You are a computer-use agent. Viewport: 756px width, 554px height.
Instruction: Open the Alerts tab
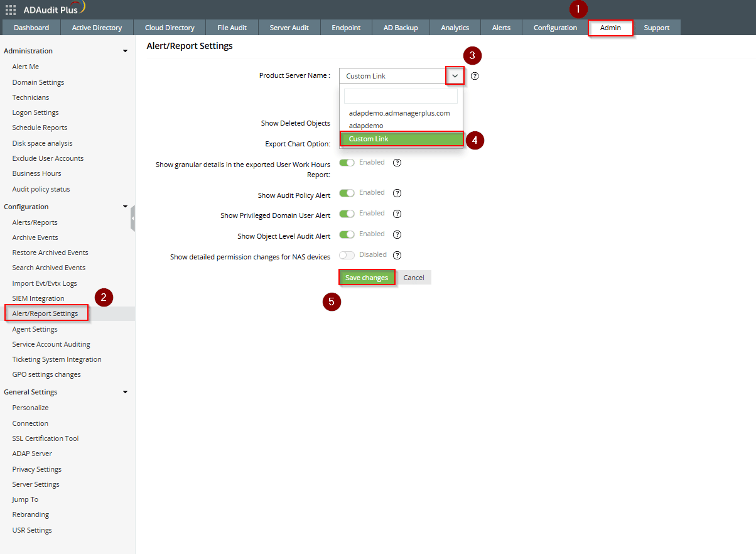tap(502, 28)
